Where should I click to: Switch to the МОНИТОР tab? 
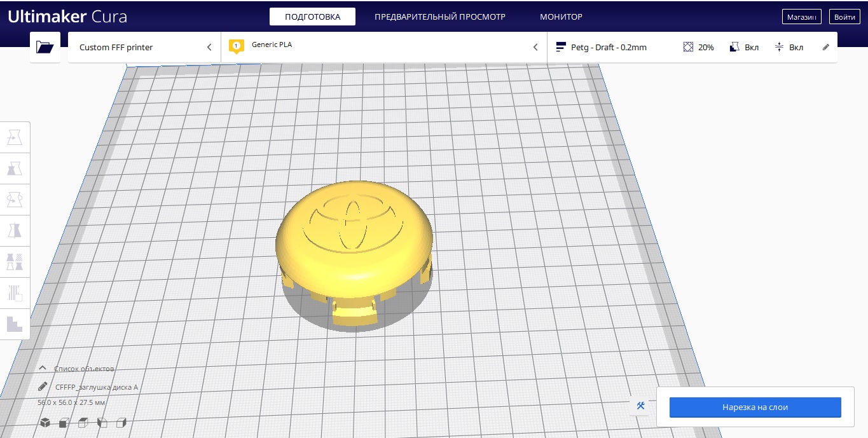click(561, 17)
